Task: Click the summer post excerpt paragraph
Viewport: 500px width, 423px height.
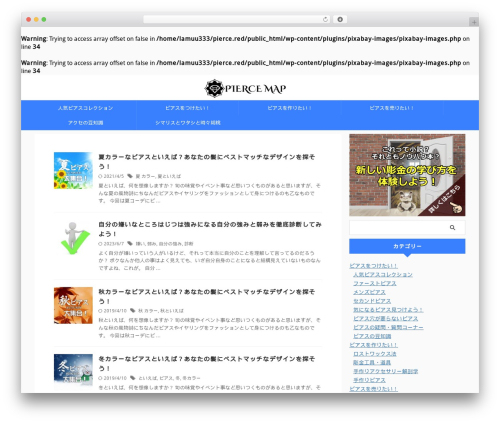Action: (x=210, y=193)
